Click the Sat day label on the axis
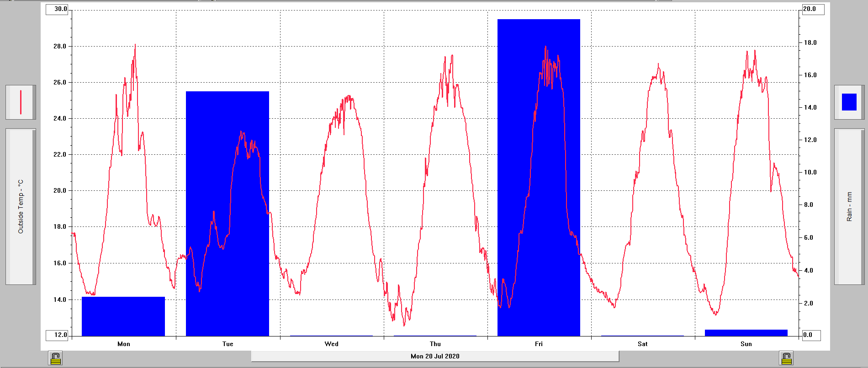 point(642,344)
